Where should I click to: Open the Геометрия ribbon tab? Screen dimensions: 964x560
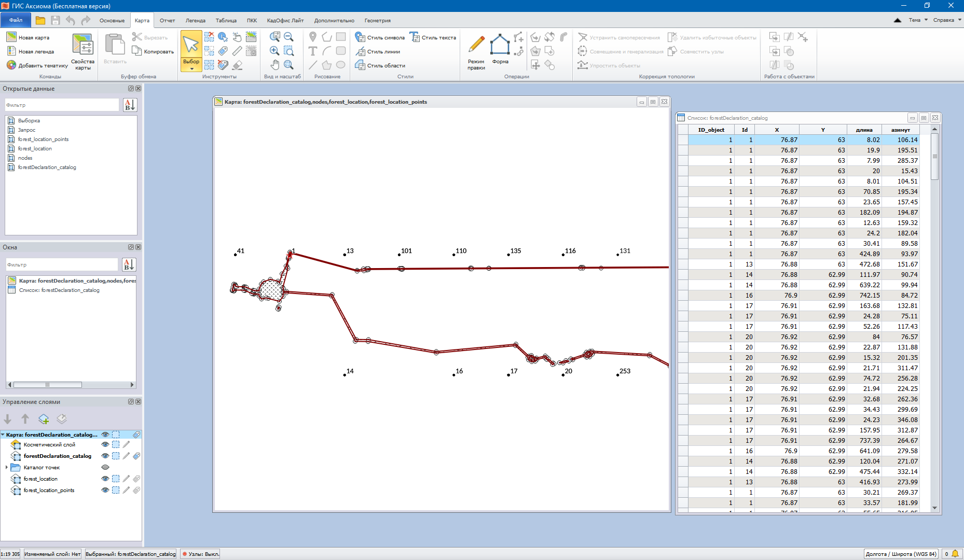(x=377, y=21)
